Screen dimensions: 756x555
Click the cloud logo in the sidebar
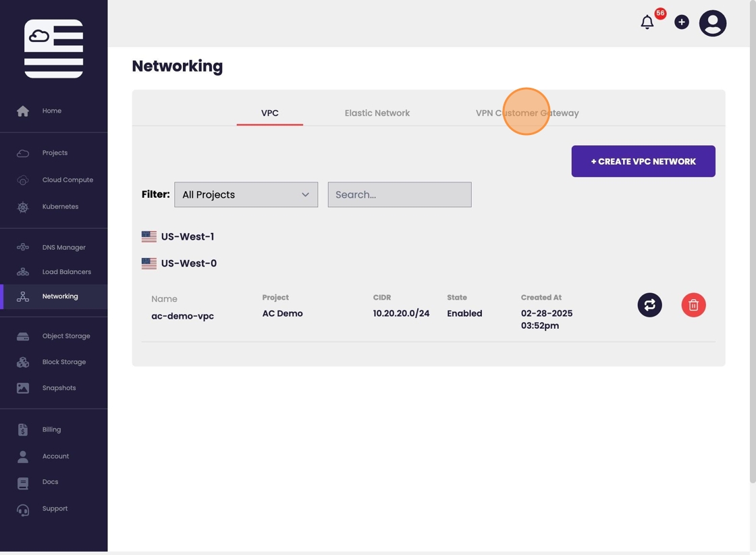point(53,49)
